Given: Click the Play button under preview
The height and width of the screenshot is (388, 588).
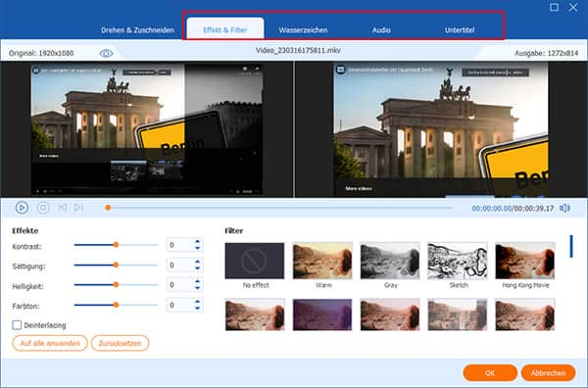Looking at the screenshot, I should click(22, 208).
